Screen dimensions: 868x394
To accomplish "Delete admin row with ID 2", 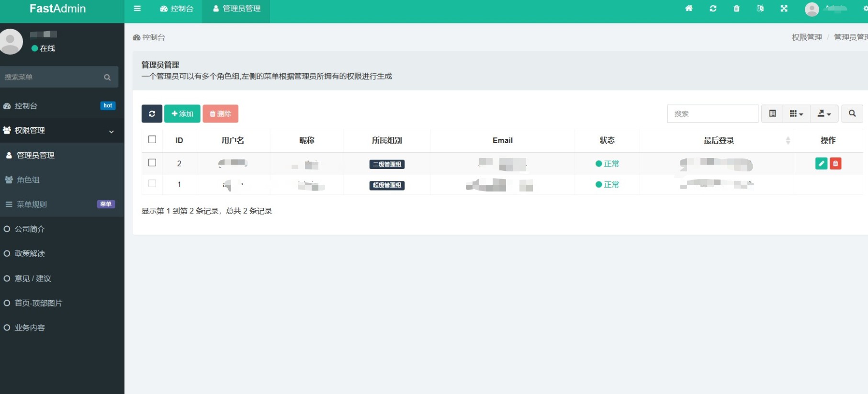I will [x=835, y=163].
